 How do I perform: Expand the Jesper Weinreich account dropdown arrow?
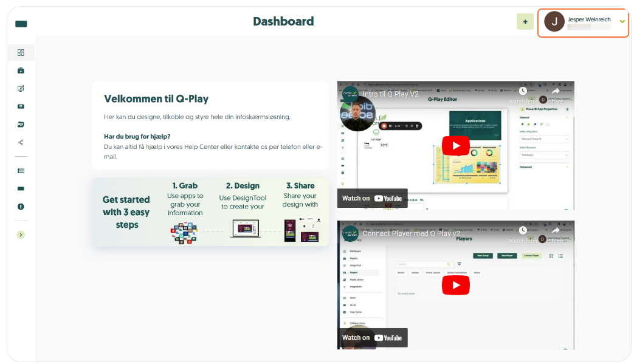pyautogui.click(x=622, y=21)
